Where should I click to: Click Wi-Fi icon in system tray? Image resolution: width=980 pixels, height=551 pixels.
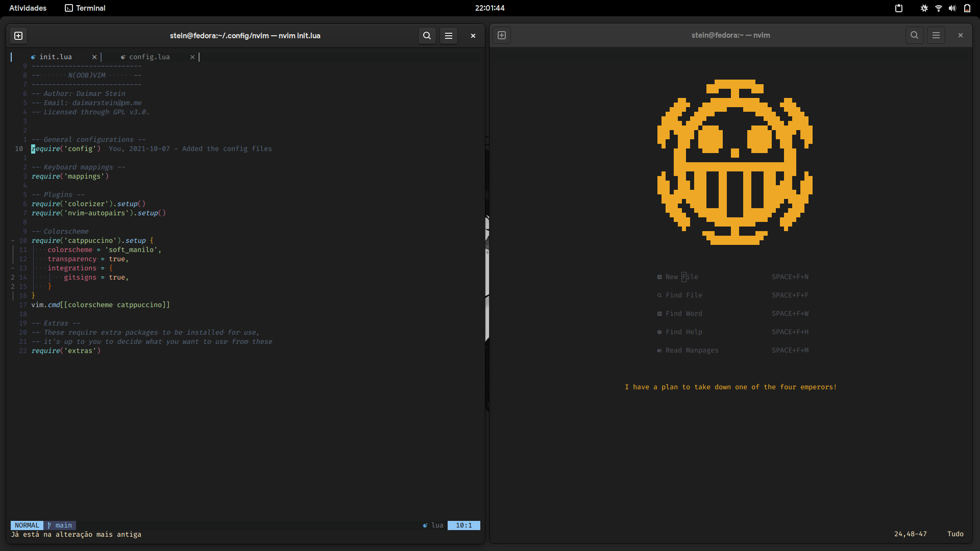(939, 8)
